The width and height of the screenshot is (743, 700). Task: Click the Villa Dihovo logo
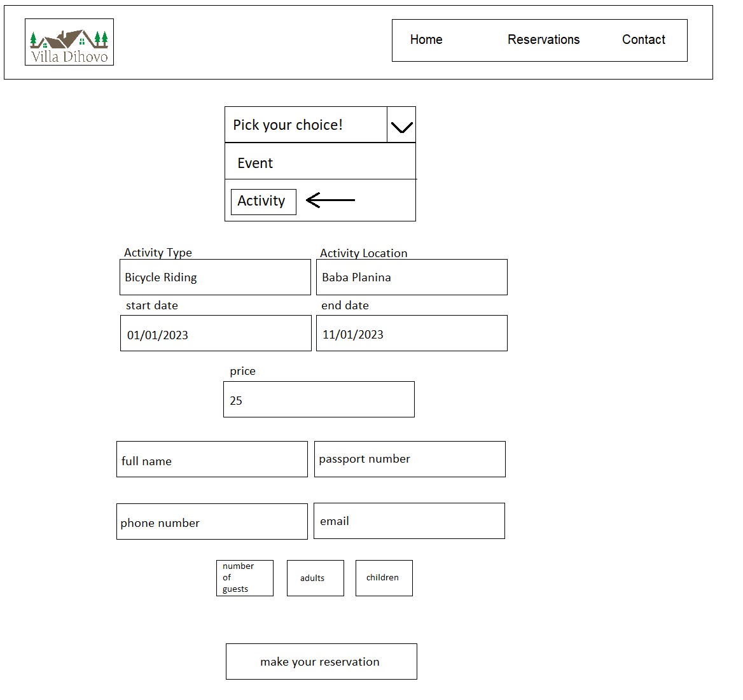[69, 42]
